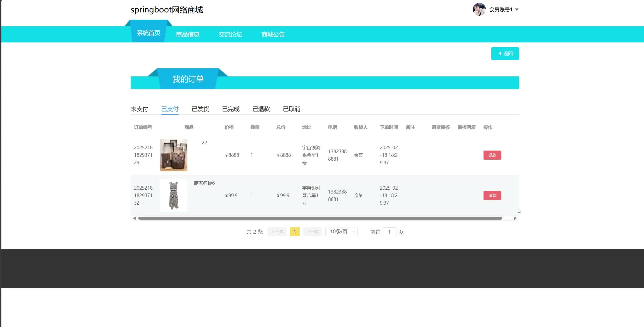This screenshot has height=327, width=644.
Task: Click the striped dress product thumbnail
Action: pos(173,195)
